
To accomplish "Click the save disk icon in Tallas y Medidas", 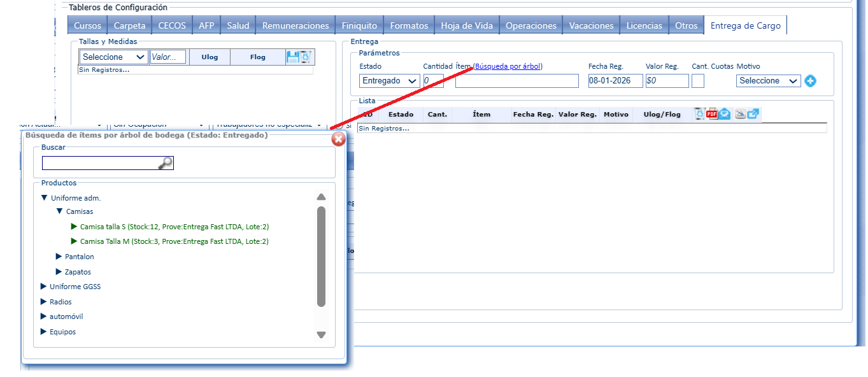I will [293, 57].
